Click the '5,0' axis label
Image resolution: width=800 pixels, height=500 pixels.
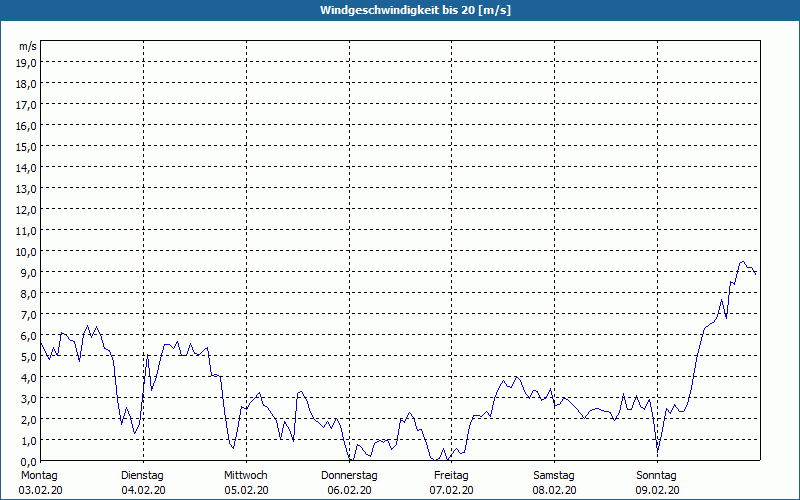[x=29, y=356]
